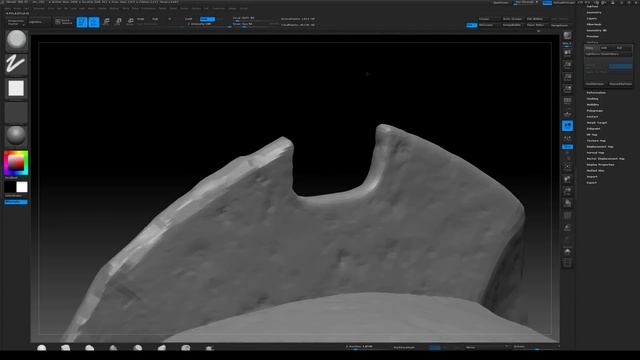Expand the Masking subpalette

click(x=592, y=99)
